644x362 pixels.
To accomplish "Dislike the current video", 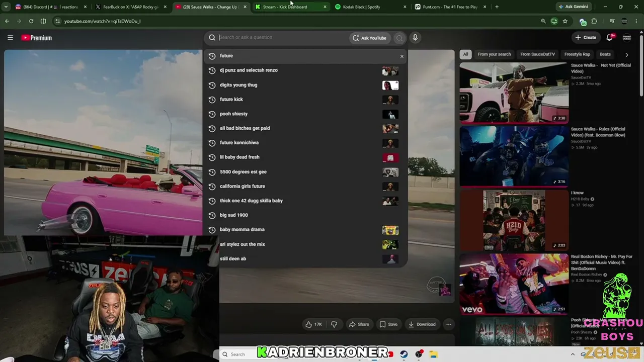I will pyautogui.click(x=334, y=324).
